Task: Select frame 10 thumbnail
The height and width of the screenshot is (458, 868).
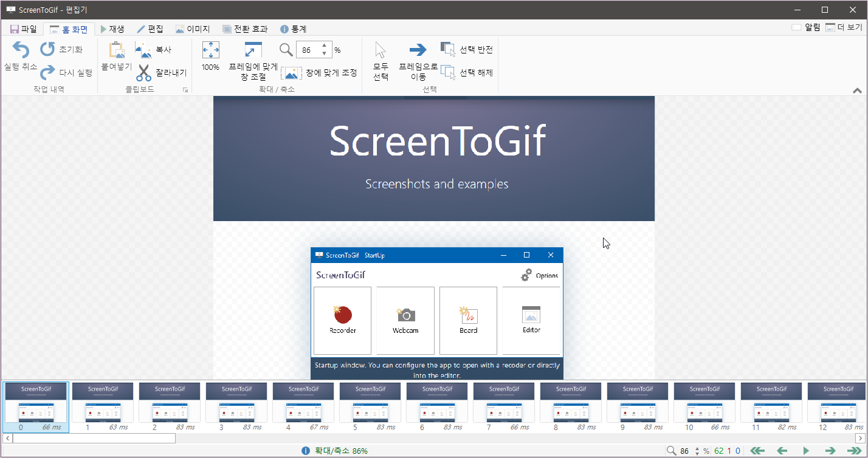Action: point(704,407)
